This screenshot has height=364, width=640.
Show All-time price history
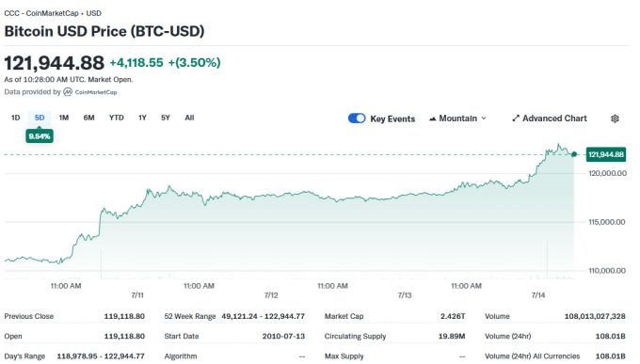click(x=189, y=118)
